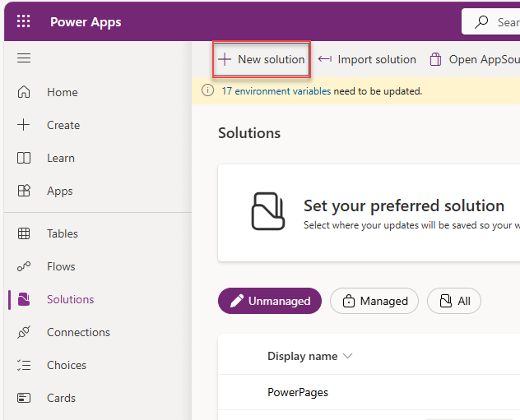Open Connections page

tap(78, 332)
